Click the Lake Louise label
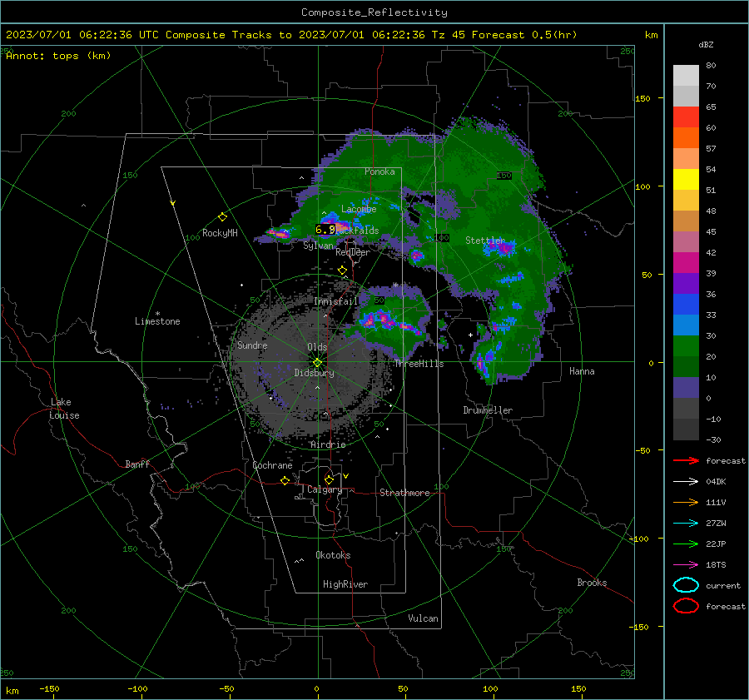This screenshot has width=749, height=700. pos(64,409)
